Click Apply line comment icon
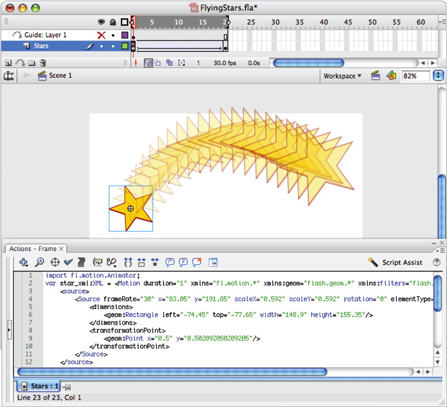Viewport: 447px width, 407px height. 183,262
